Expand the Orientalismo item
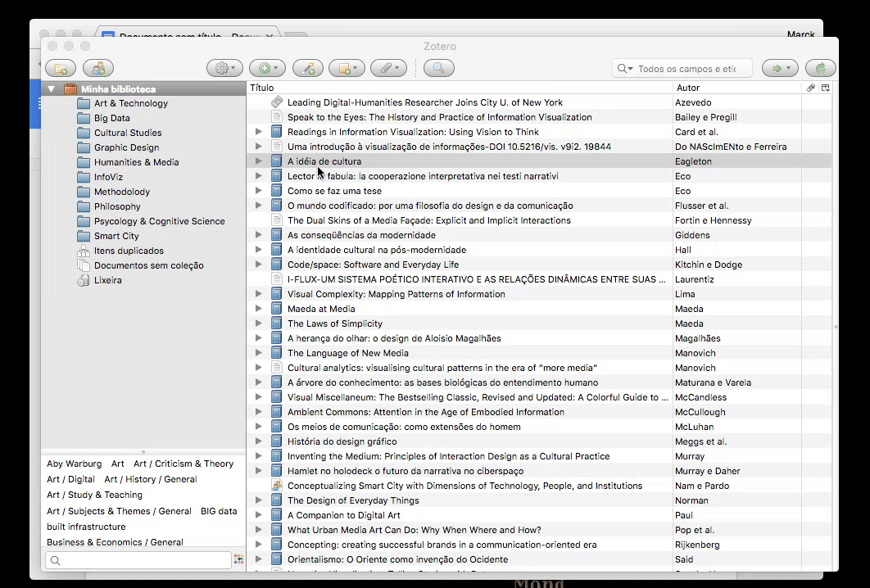 [259, 559]
